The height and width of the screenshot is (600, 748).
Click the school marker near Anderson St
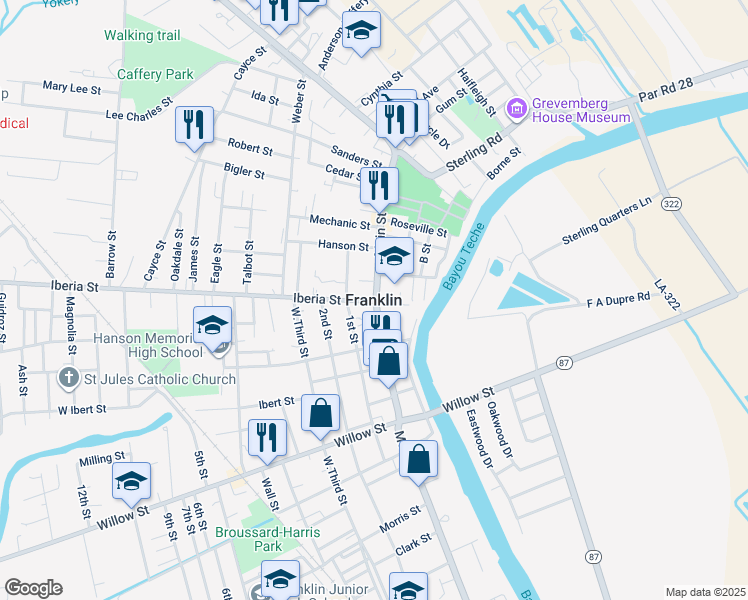click(362, 32)
